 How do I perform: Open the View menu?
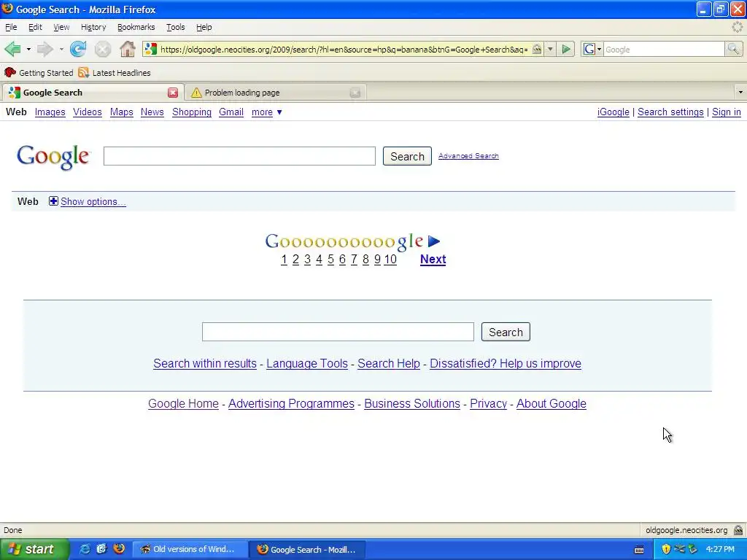coord(61,27)
